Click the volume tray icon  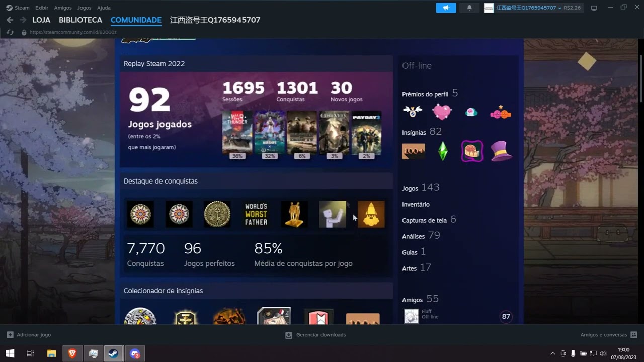[603, 353]
